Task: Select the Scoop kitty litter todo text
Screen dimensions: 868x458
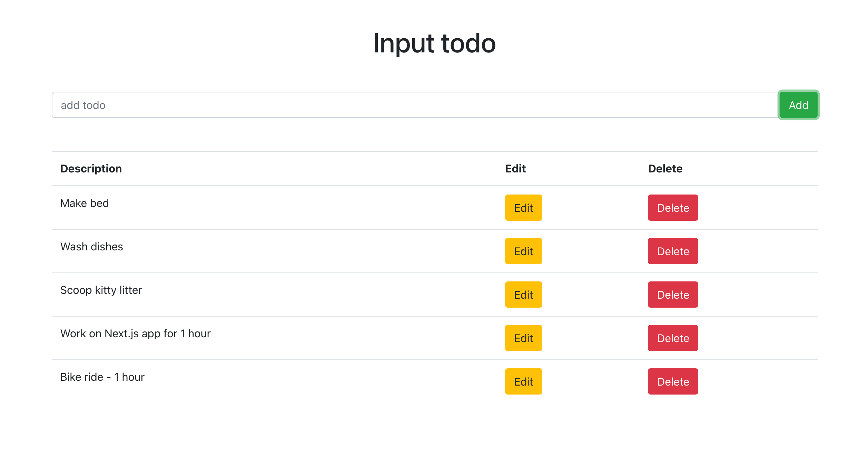Action: pos(101,290)
